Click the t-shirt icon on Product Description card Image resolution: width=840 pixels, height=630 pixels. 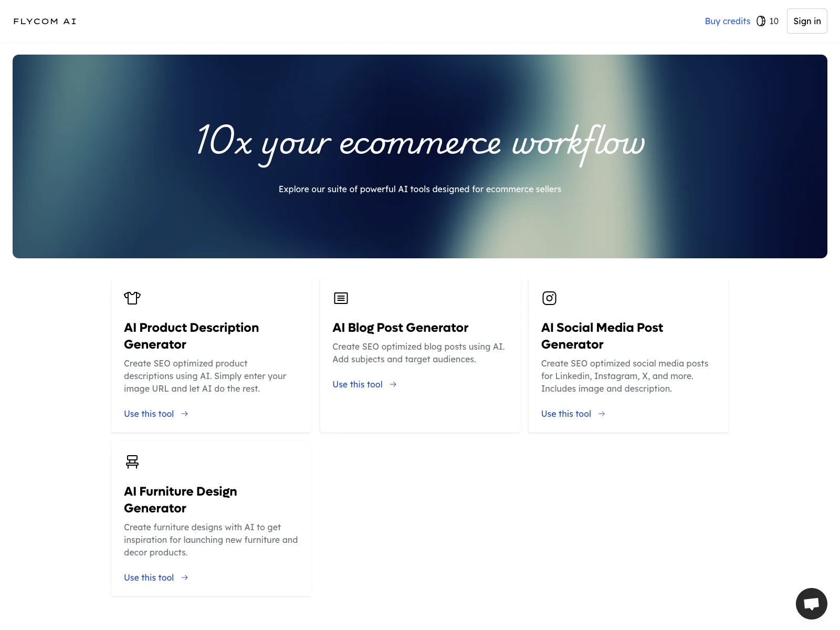click(x=132, y=298)
